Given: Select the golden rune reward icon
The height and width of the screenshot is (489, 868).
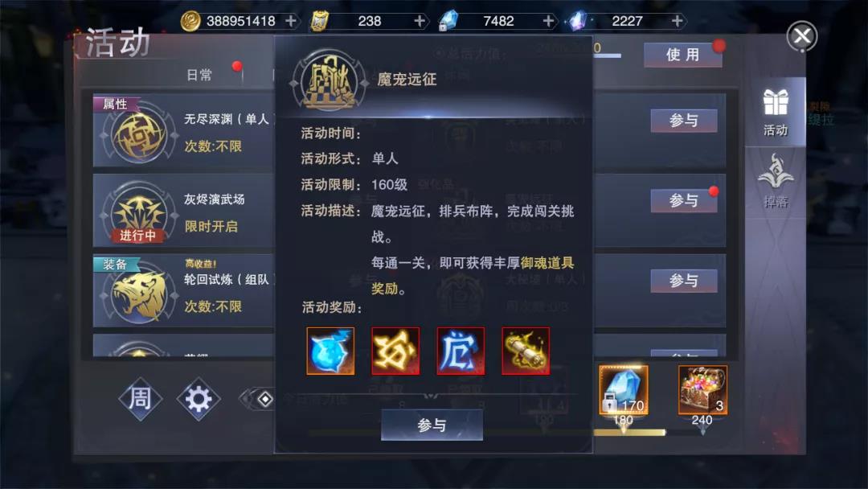Looking at the screenshot, I should tap(395, 351).
